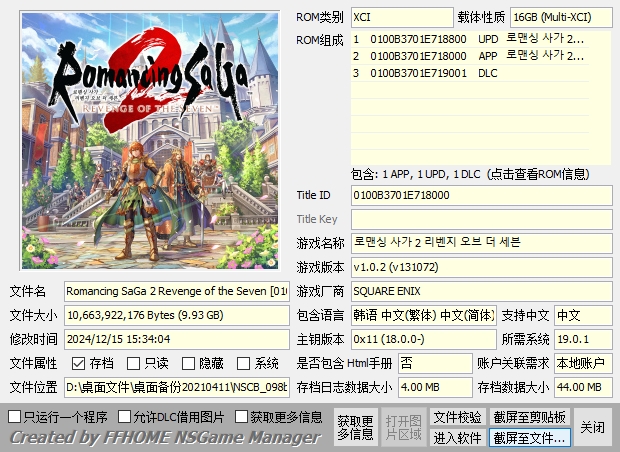Save screenshot with 截屏至文件 button

[x=529, y=437]
